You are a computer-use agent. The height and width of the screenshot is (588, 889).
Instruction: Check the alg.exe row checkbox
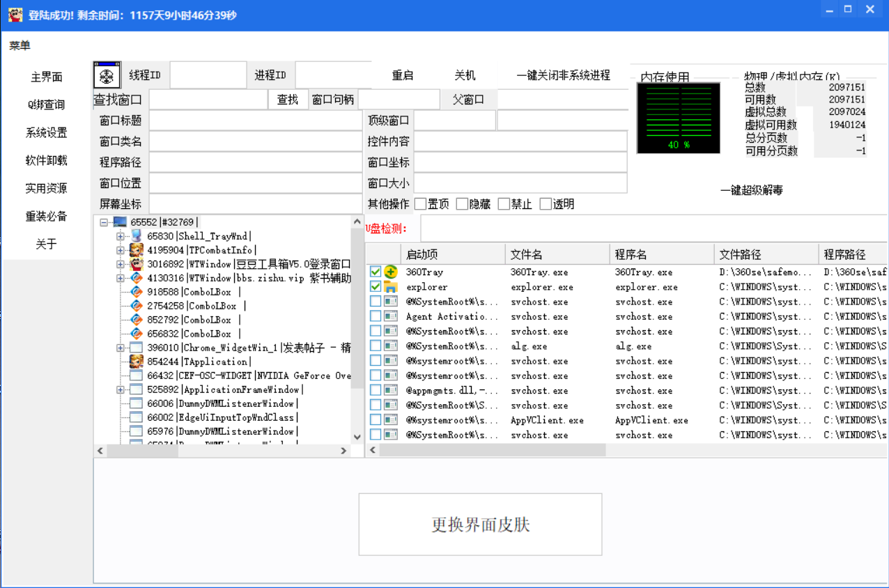point(376,346)
